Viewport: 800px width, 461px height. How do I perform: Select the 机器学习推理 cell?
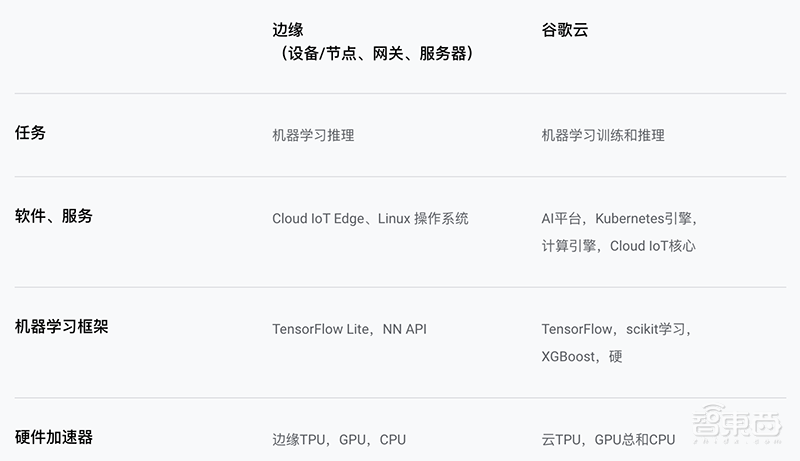tap(313, 135)
